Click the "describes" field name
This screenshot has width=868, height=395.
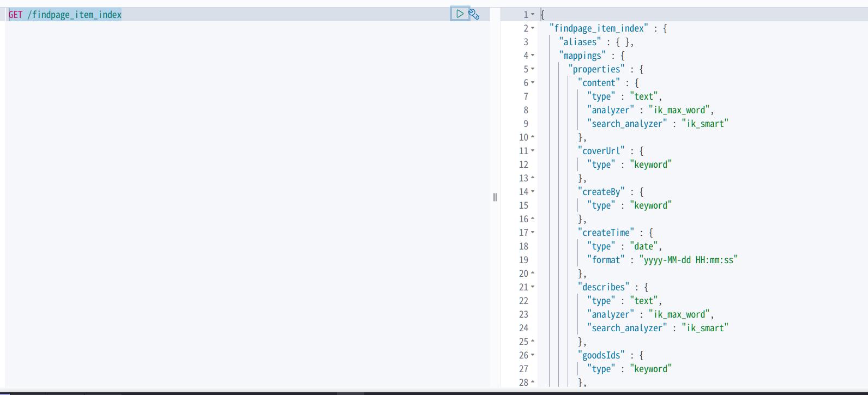(x=604, y=287)
